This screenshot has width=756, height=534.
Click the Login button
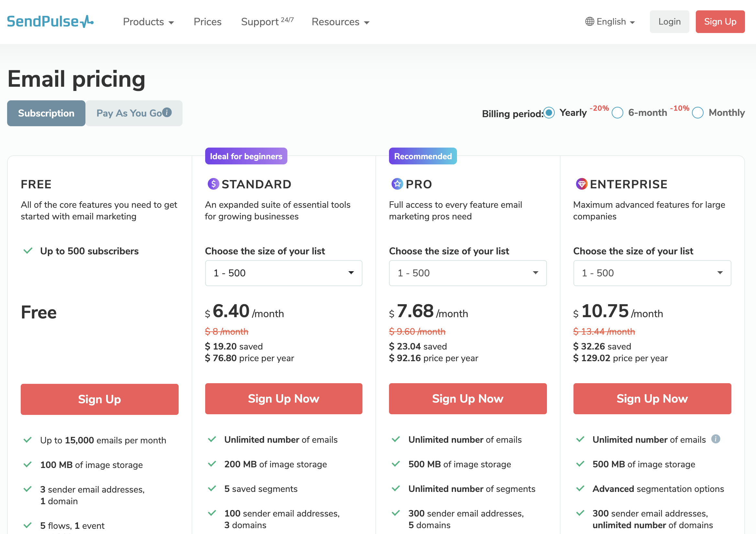click(x=669, y=21)
